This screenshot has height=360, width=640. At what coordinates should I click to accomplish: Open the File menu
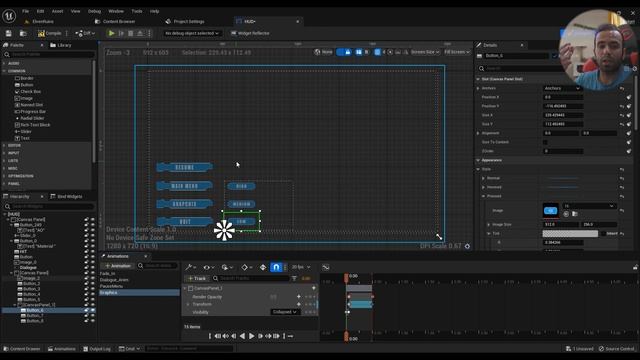pos(26,11)
